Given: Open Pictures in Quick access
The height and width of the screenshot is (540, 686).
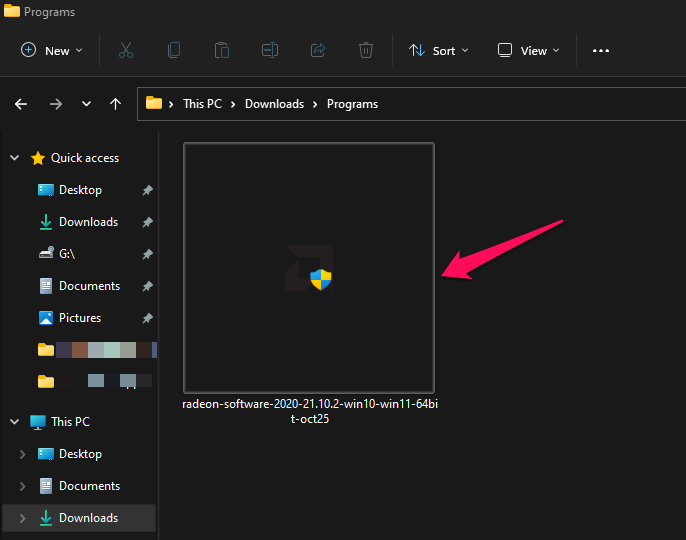Looking at the screenshot, I should pyautogui.click(x=80, y=318).
